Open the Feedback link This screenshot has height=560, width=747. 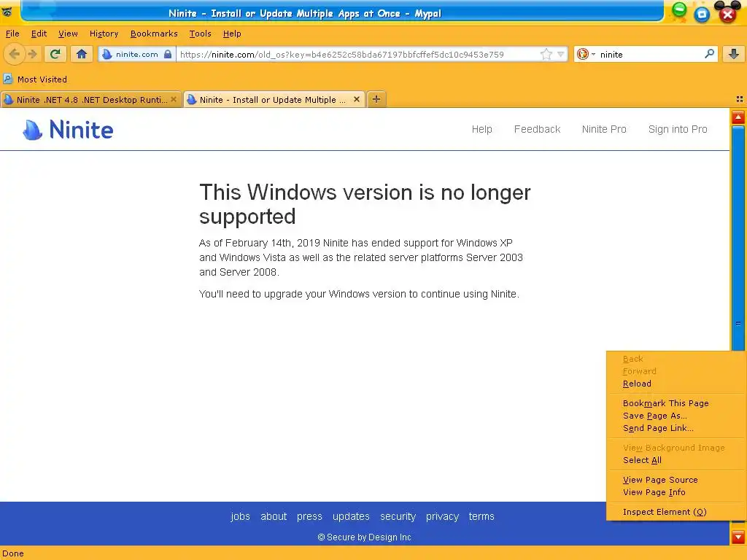click(537, 129)
